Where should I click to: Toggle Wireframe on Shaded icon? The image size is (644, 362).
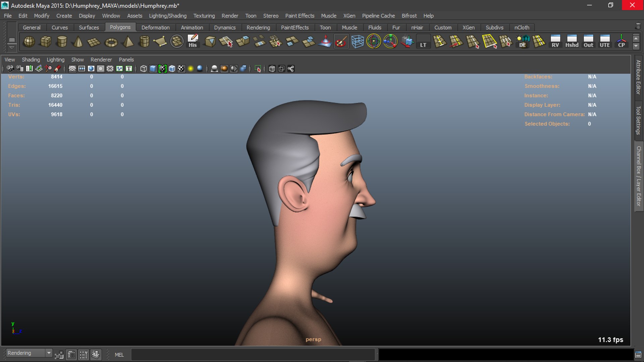click(172, 69)
